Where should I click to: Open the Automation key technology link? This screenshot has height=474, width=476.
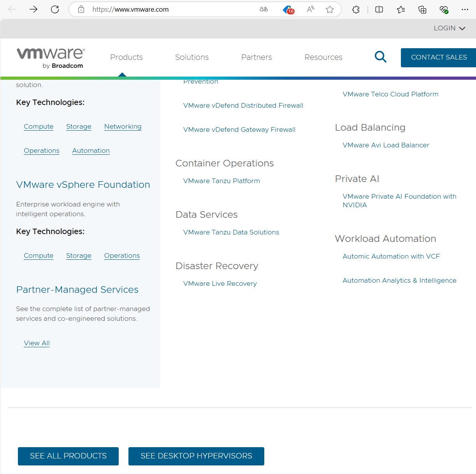91,150
